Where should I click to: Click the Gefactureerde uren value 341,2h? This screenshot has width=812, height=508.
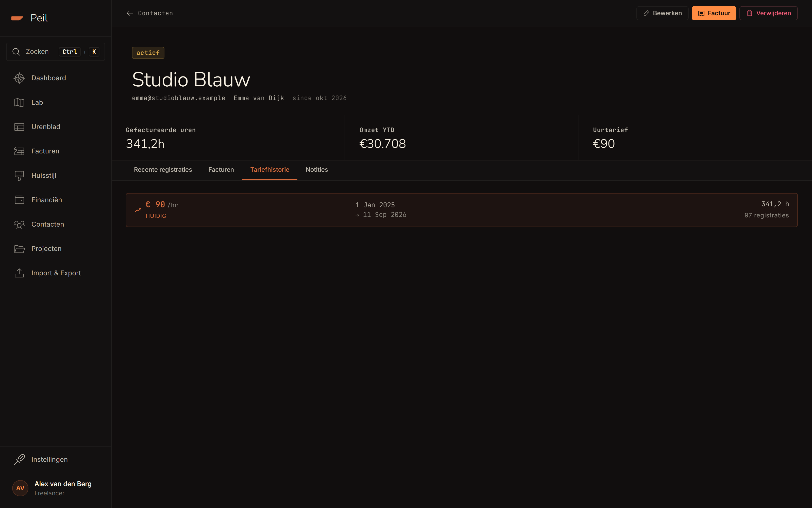coord(145,144)
